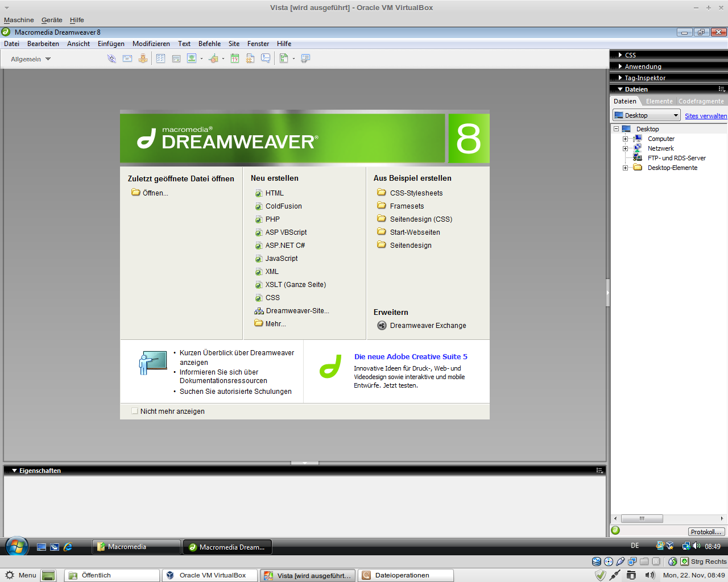Screen dimensions: 728x582
Task: Expand the Tag-Inspektor panel group
Action: pyautogui.click(x=620, y=78)
